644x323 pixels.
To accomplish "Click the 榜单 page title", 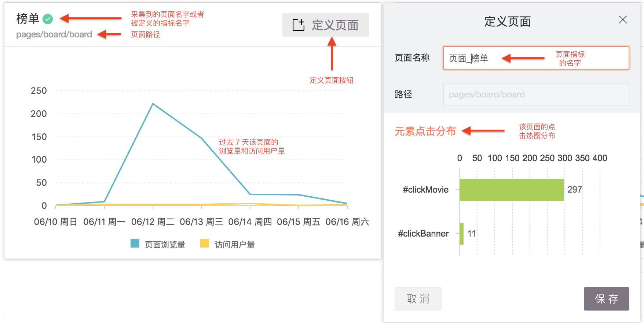I will tap(28, 19).
